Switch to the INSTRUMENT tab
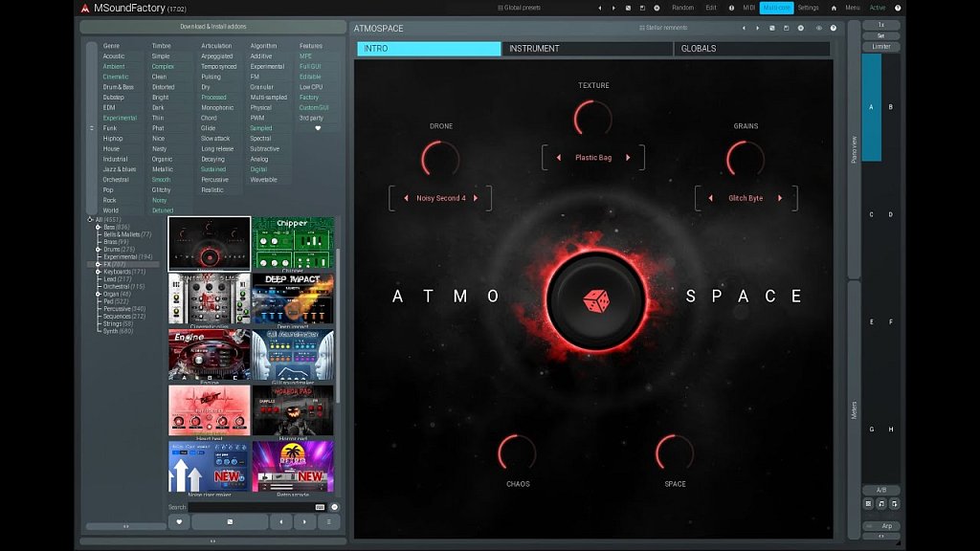The height and width of the screenshot is (551, 980). pos(587,48)
